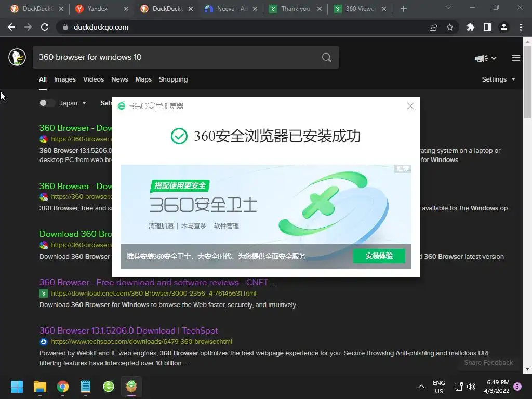Open CNET 360 Browser free download link

(158, 282)
